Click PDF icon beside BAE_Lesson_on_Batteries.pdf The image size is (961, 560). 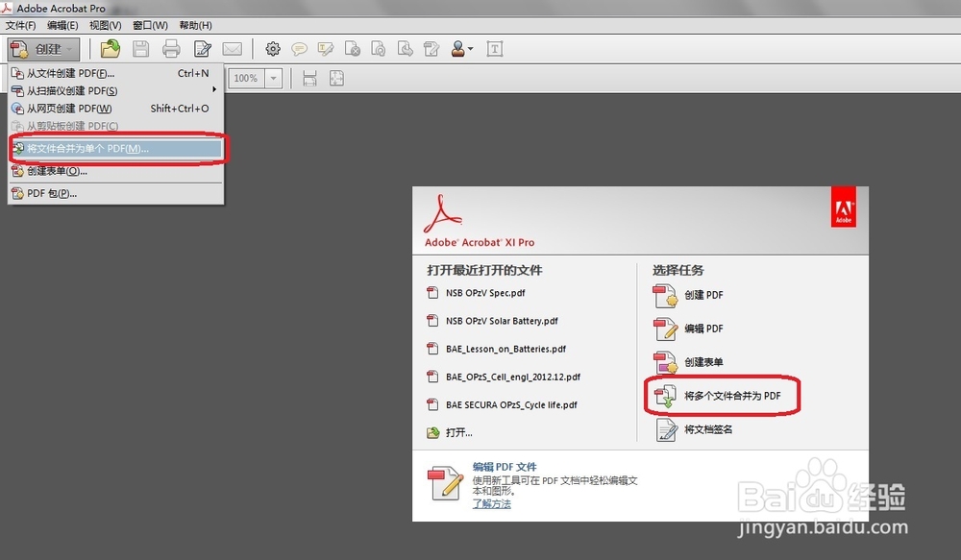click(x=432, y=349)
